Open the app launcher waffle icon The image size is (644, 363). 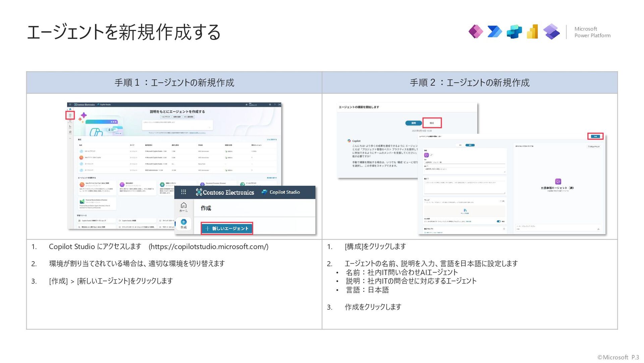[183, 192]
